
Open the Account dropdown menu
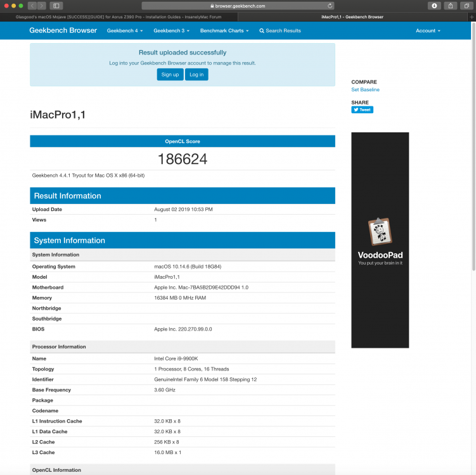(x=428, y=30)
